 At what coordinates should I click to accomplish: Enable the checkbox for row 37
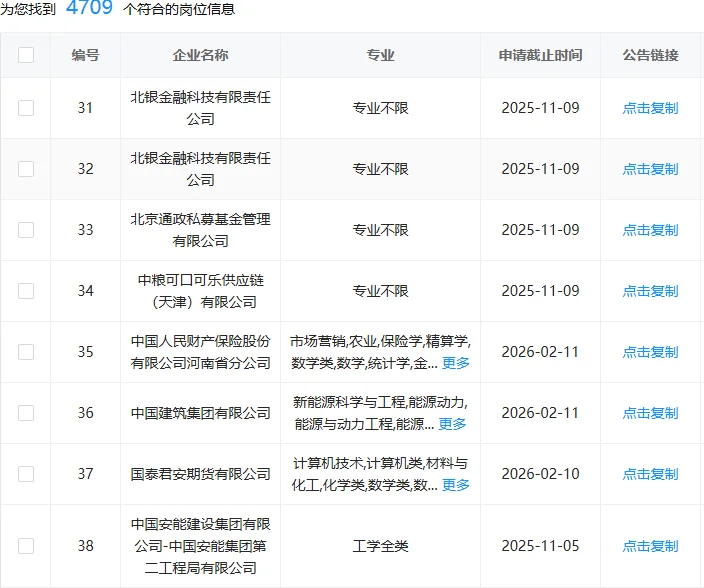click(26, 474)
